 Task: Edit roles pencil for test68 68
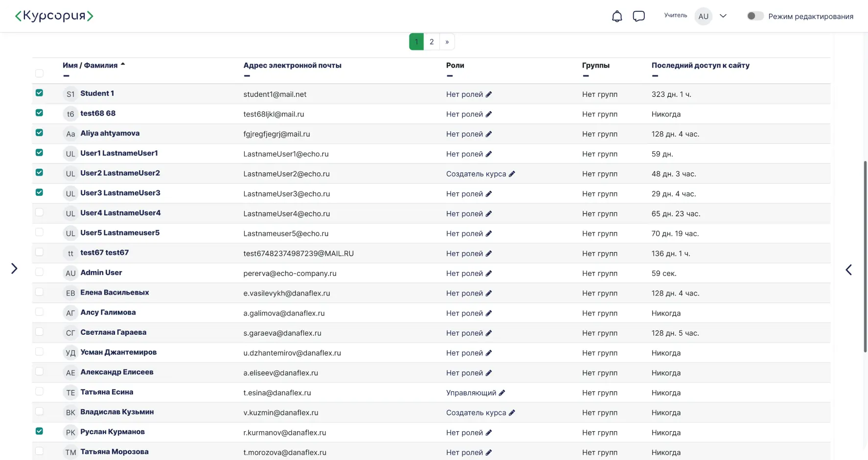(489, 115)
